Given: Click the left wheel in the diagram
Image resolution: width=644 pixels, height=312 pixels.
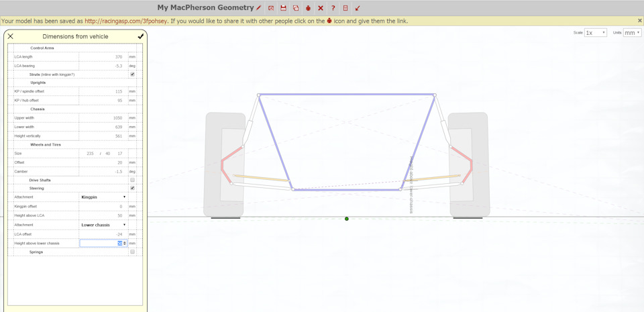Looking at the screenshot, I should (225, 164).
